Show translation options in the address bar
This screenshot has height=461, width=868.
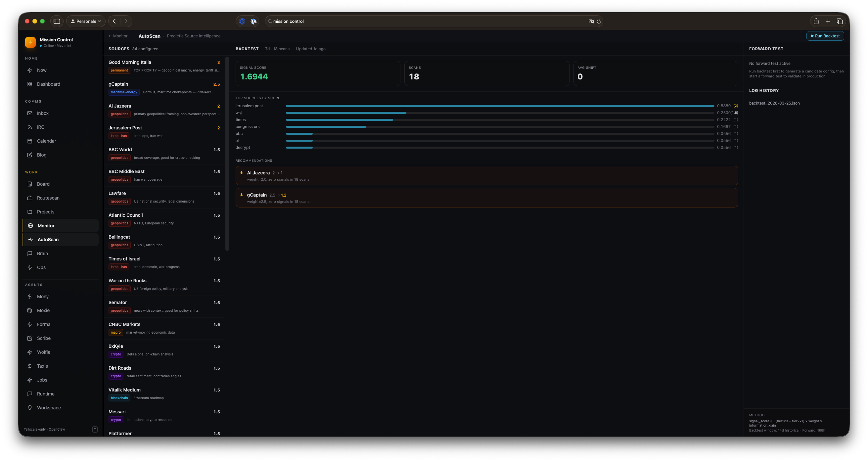point(591,21)
